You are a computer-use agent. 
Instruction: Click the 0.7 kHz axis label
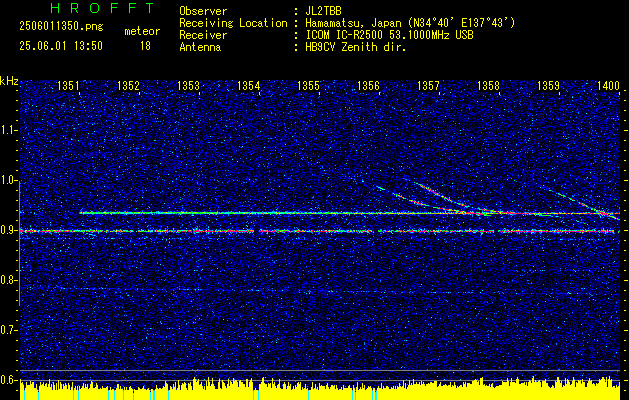click(x=9, y=330)
